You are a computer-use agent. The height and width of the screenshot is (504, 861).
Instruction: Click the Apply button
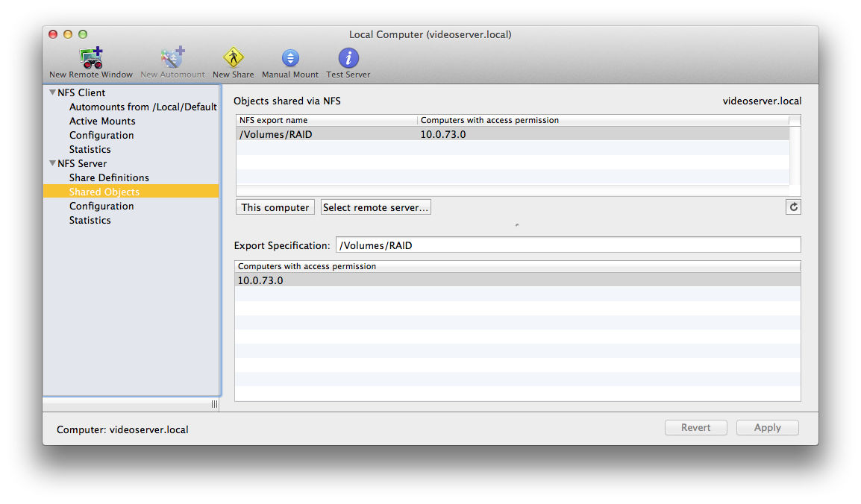767,428
